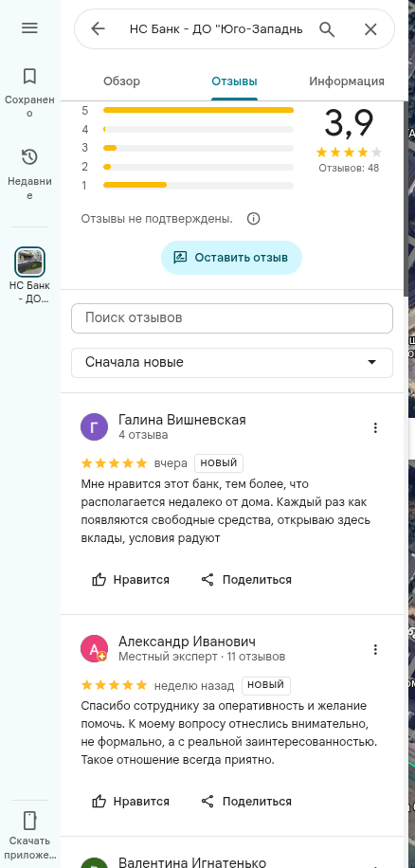Open options menu for Александр Иванович's review

[376, 649]
